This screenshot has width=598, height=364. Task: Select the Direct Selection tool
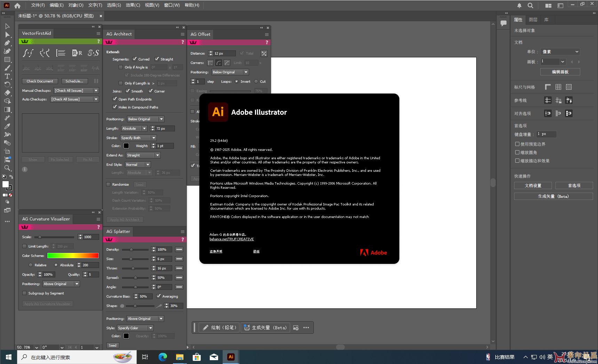7,35
